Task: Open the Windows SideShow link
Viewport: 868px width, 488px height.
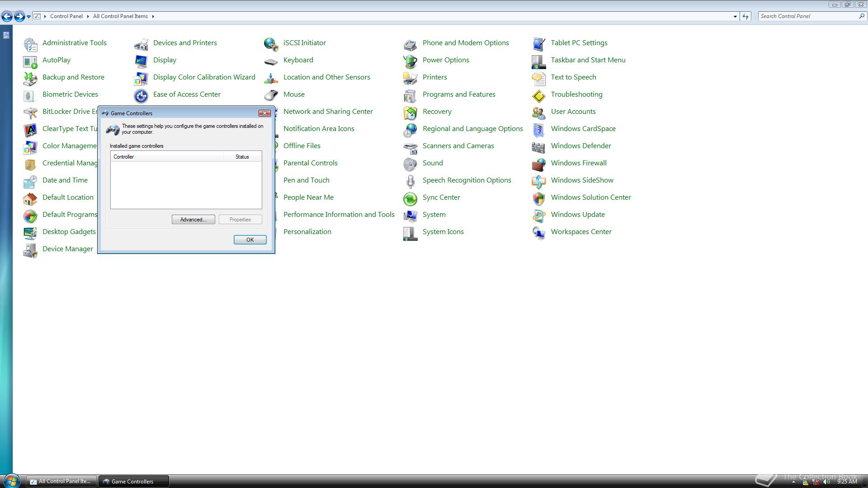Action: pos(582,180)
